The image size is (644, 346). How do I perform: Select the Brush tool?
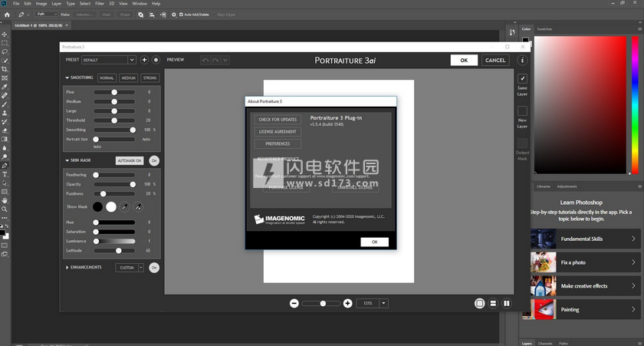coord(5,104)
